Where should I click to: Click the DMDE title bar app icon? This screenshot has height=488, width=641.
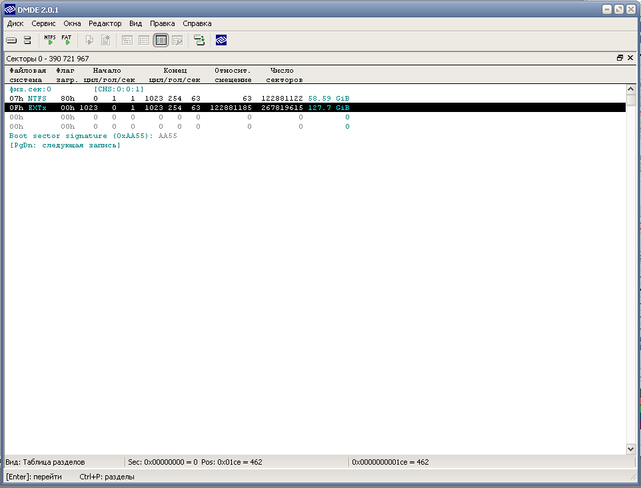(x=9, y=9)
